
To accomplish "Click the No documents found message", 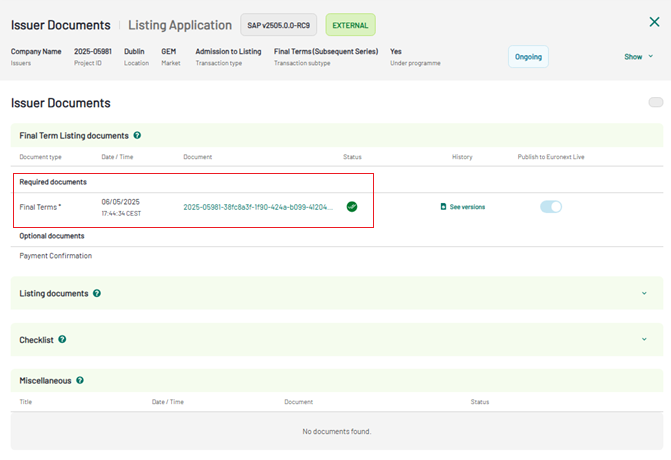I will tap(337, 431).
